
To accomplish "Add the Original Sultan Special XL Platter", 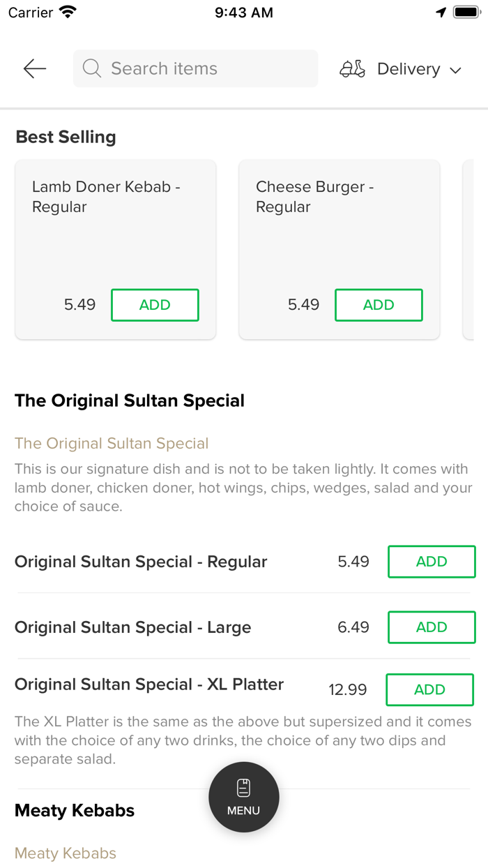I will point(429,689).
